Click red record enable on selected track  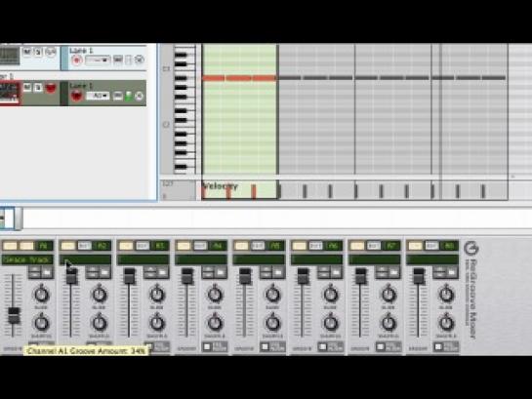click(51, 88)
